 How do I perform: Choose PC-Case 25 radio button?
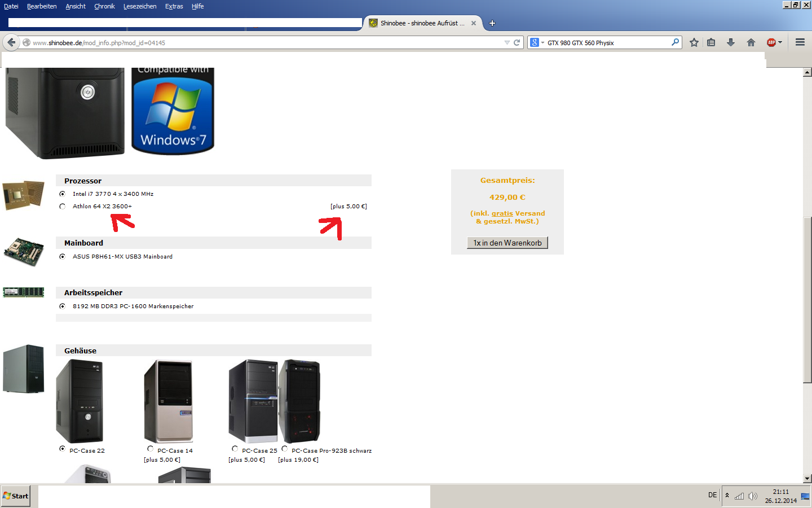pos(235,449)
